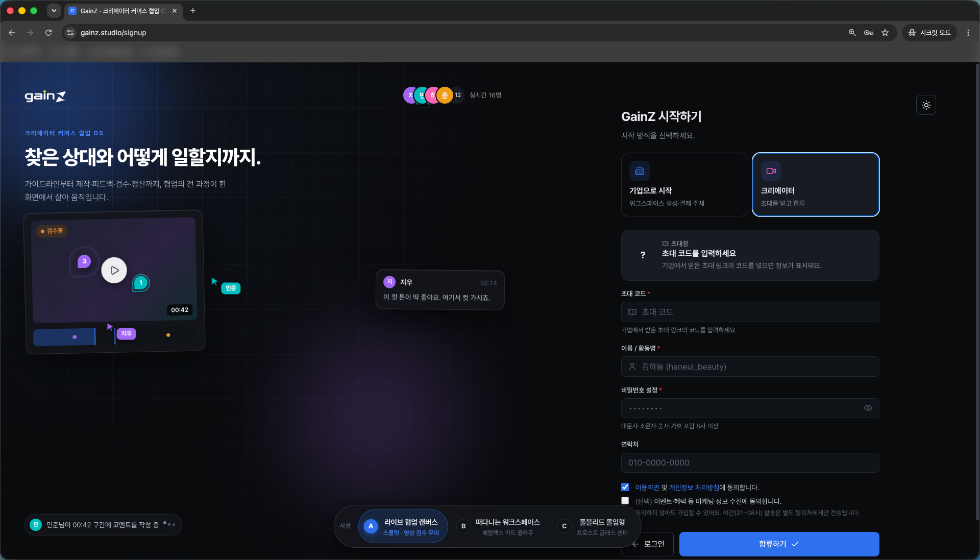
Task: Show the password with the eye icon
Action: (x=868, y=408)
